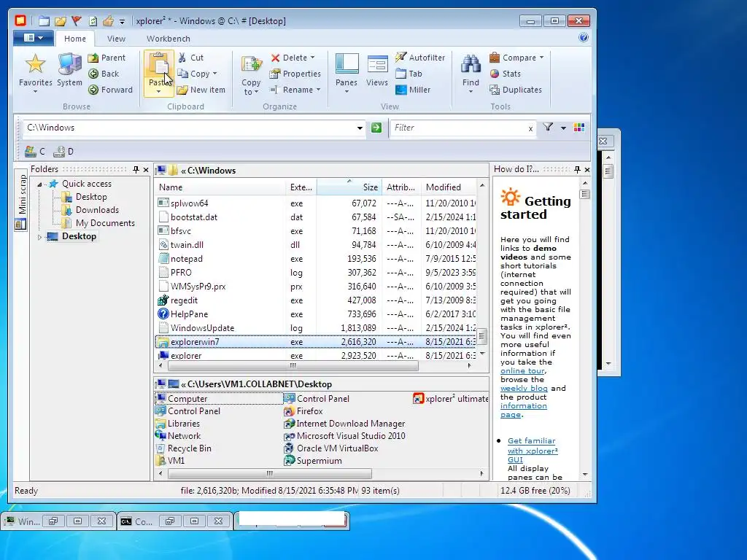747x560 pixels.
Task: Cut the selected item
Action: (190, 58)
